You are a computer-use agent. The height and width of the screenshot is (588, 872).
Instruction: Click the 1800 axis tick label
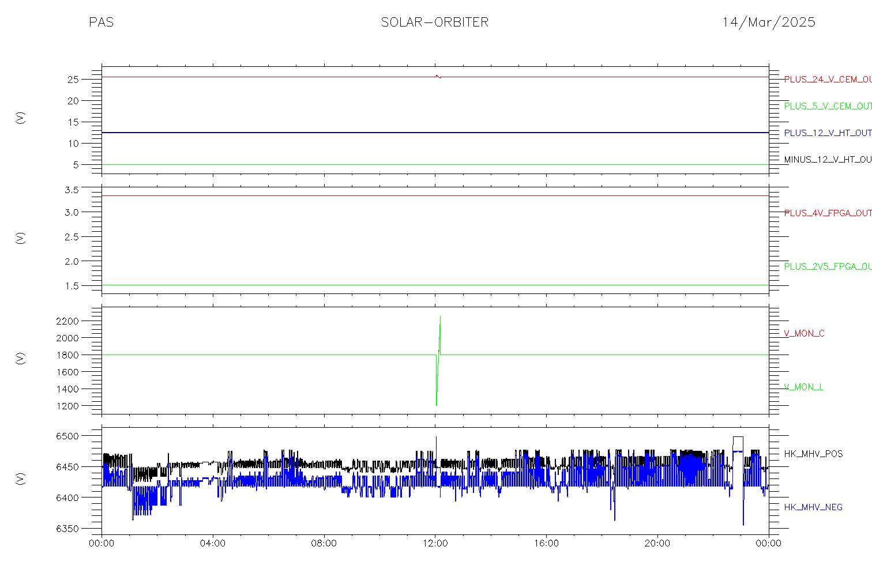coord(67,355)
